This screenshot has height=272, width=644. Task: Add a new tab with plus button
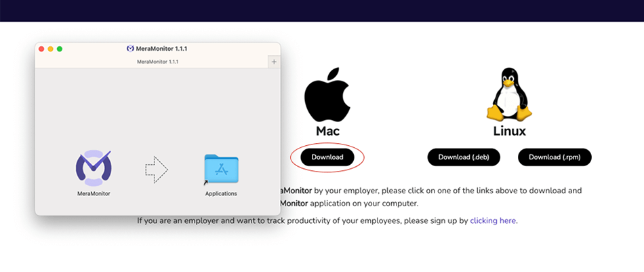[x=274, y=62]
